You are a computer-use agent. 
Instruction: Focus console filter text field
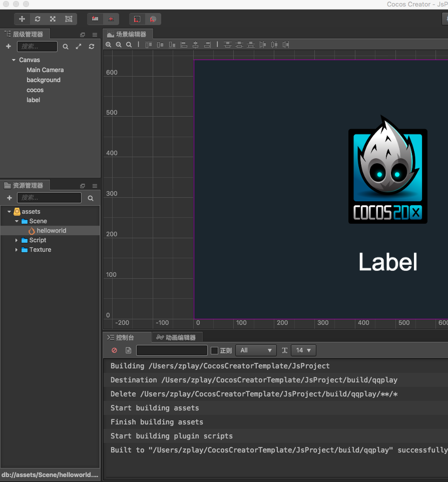click(172, 350)
